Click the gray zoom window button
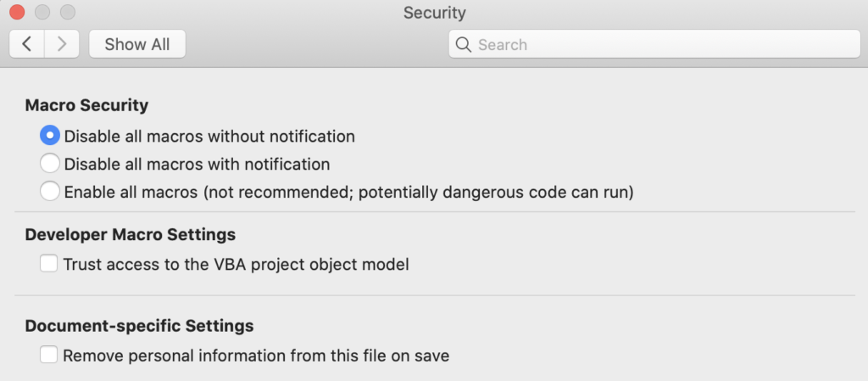Viewport: 868px width, 381px height. tap(68, 12)
